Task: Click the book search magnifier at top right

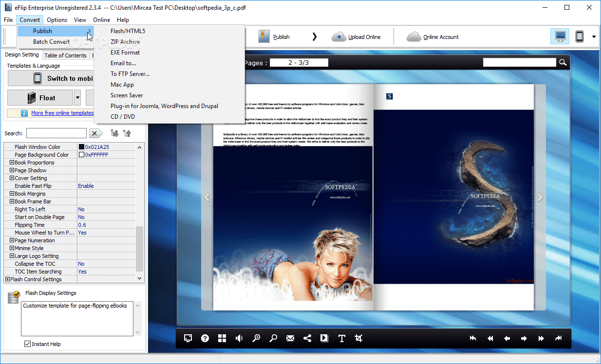Action: (563, 62)
